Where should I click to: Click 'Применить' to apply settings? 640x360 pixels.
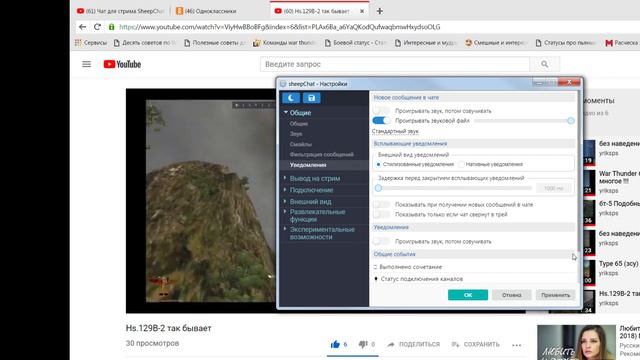[x=556, y=295]
